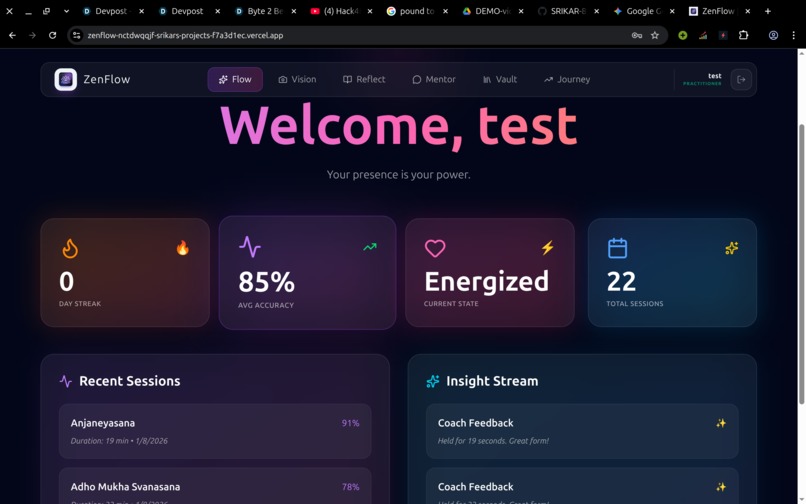Bookmark the page with the star icon
The width and height of the screenshot is (806, 504).
pos(654,35)
